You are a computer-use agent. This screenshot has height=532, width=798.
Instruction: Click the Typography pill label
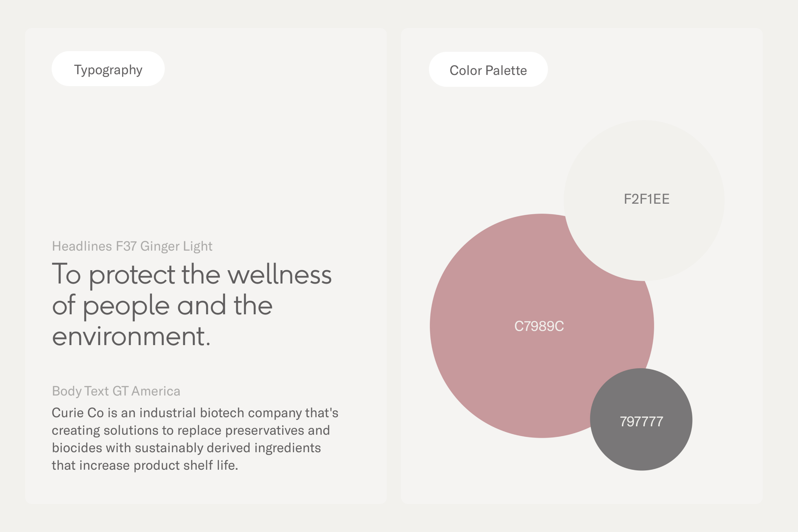(108, 69)
